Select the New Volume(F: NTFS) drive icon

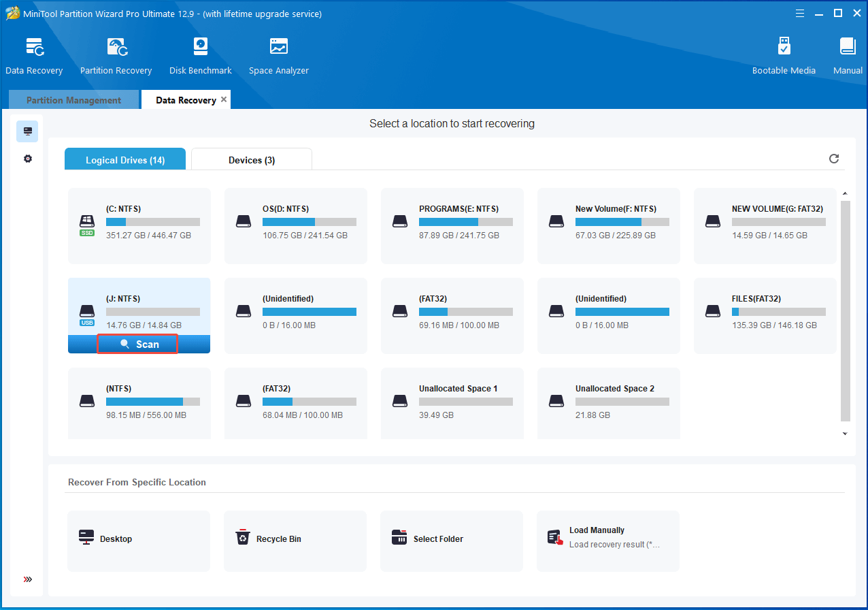pos(556,221)
